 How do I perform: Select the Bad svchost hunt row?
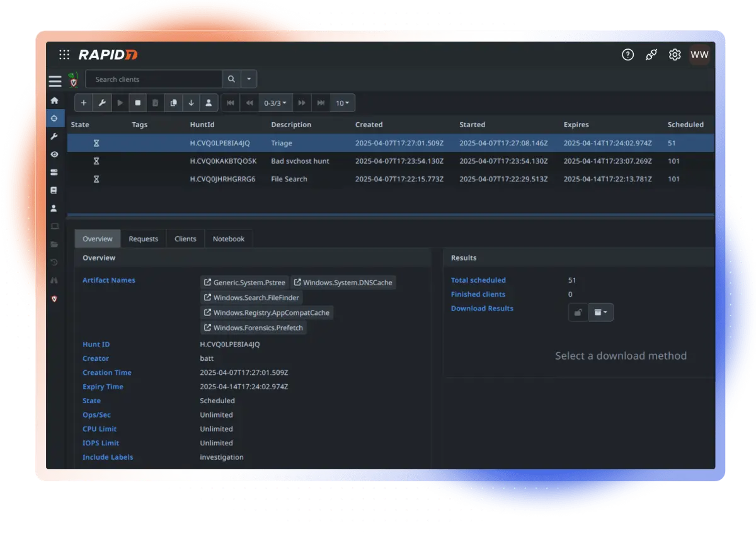[390, 161]
